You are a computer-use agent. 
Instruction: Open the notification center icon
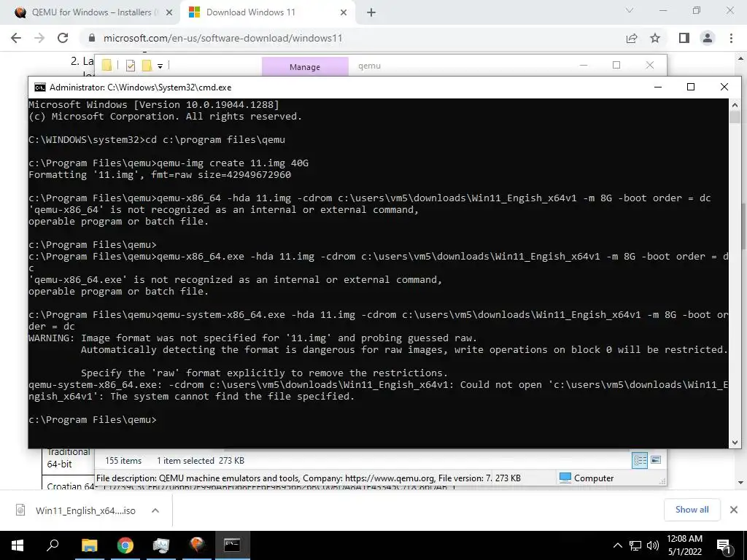point(724,545)
